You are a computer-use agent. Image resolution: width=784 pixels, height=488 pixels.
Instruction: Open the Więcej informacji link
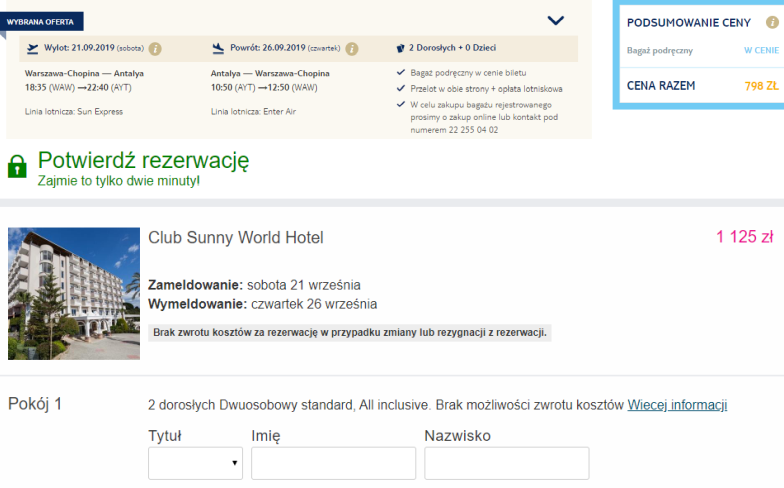coord(677,404)
